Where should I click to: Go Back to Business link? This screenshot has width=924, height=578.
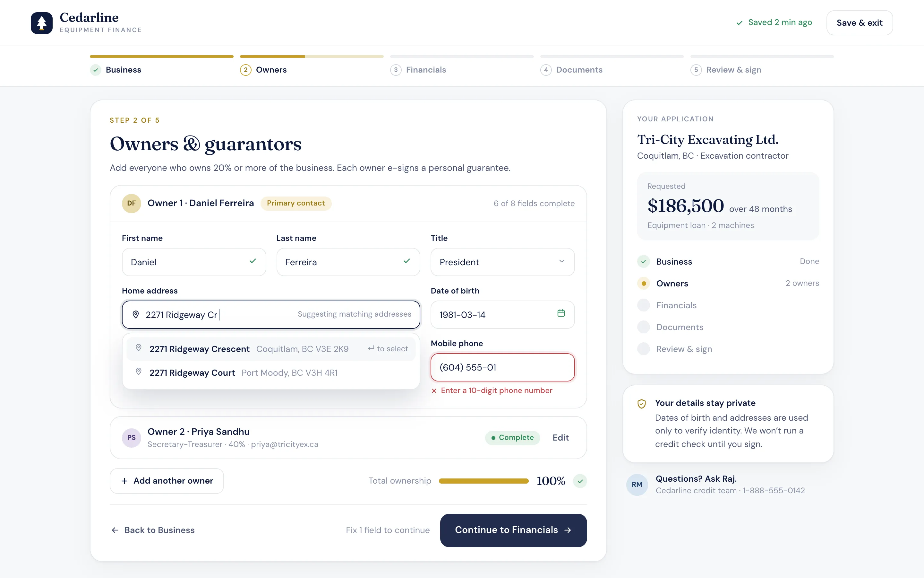click(153, 530)
